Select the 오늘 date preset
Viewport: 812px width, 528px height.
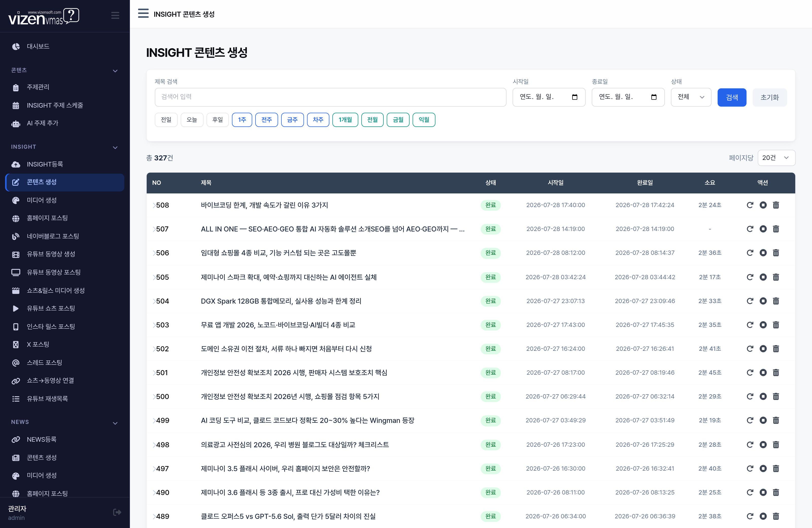[x=192, y=120]
